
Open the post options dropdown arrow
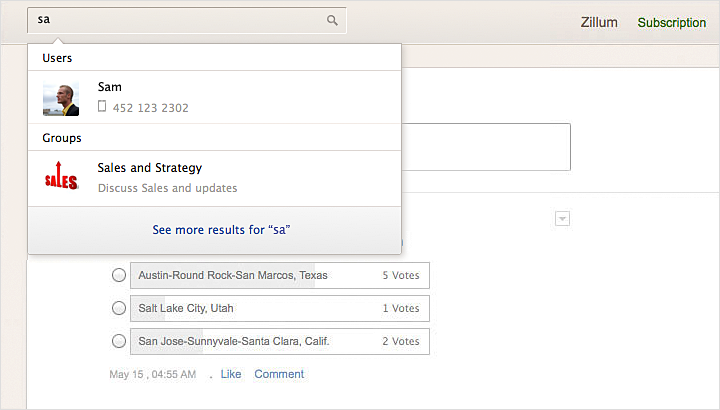tap(562, 218)
